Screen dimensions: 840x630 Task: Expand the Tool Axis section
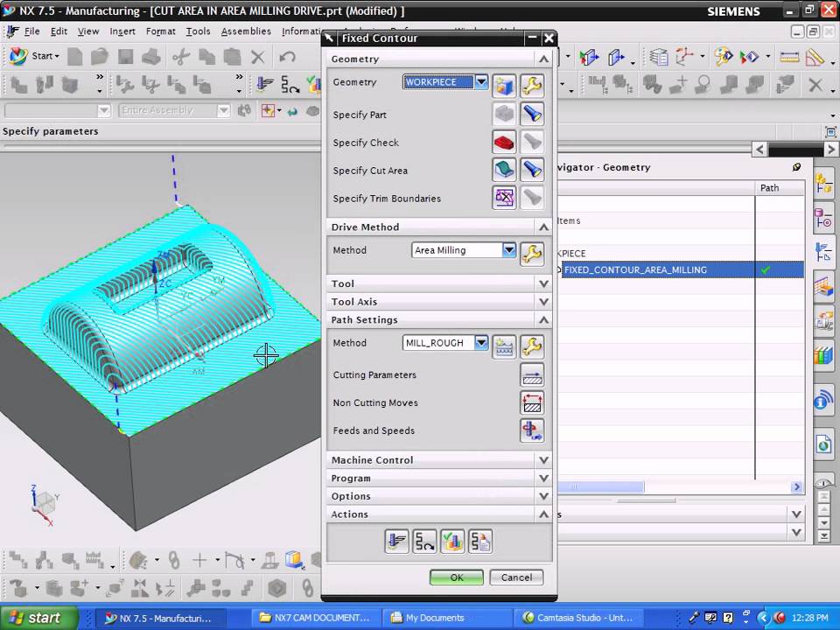coord(543,302)
